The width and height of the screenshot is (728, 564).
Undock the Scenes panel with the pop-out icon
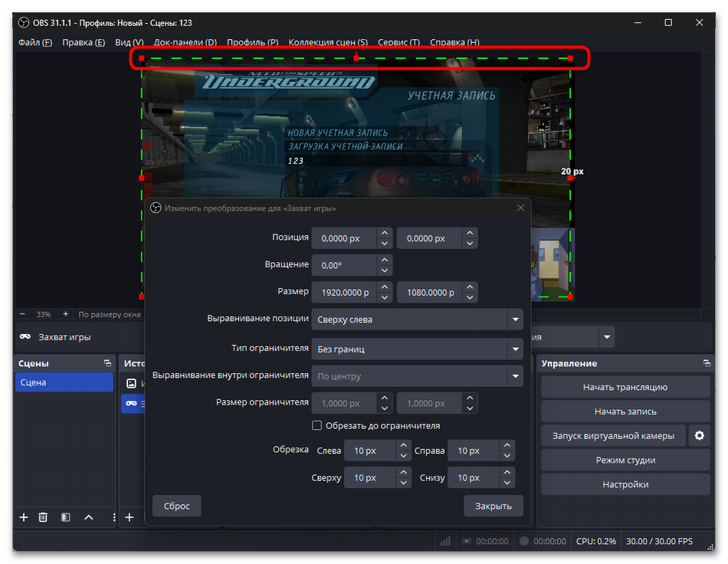(108, 363)
